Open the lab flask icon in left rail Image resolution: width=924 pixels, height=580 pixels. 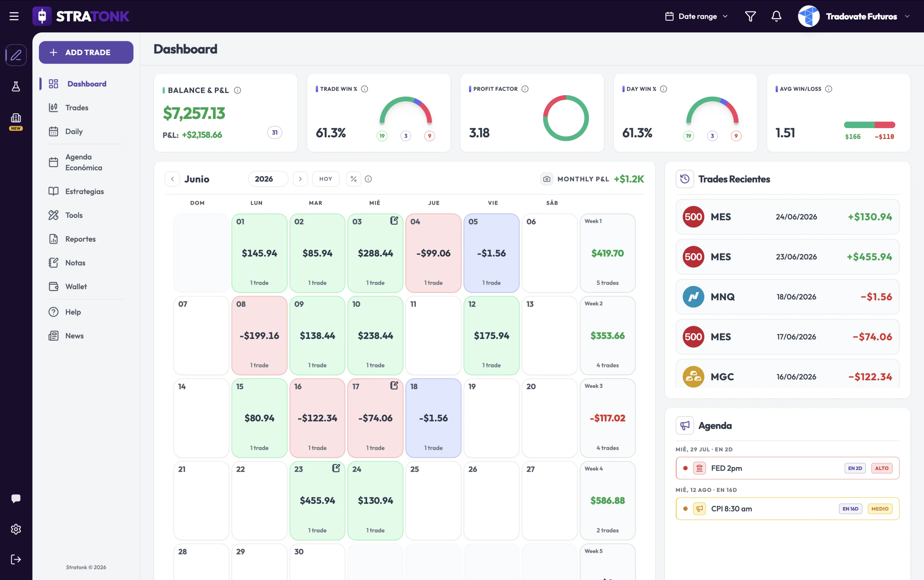16,86
